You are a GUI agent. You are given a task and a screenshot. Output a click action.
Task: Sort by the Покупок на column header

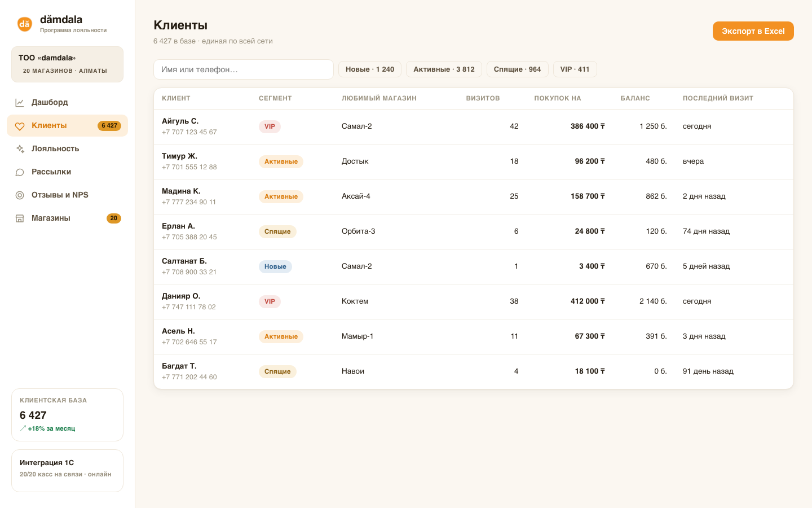[x=557, y=98]
